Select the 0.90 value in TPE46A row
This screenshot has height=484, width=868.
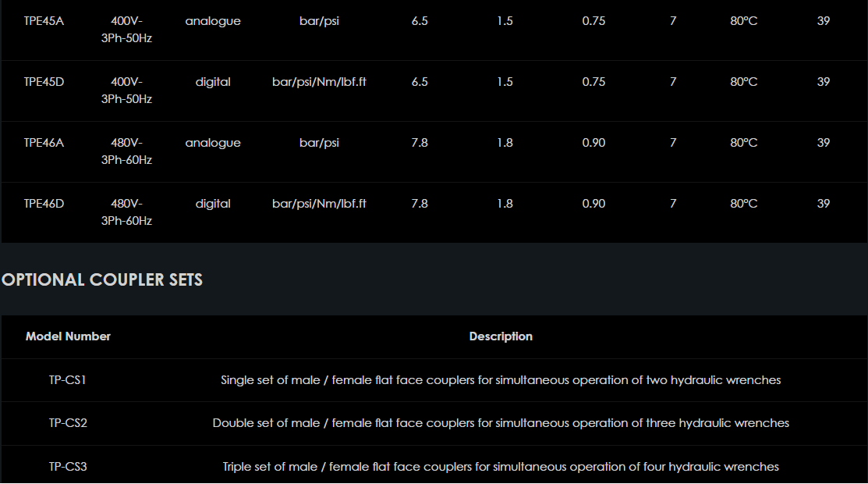[x=593, y=143]
